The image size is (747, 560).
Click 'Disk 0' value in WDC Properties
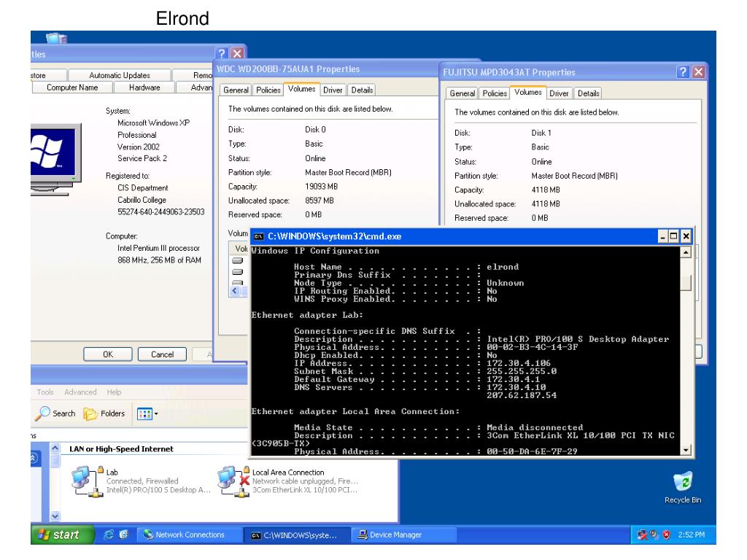315,130
